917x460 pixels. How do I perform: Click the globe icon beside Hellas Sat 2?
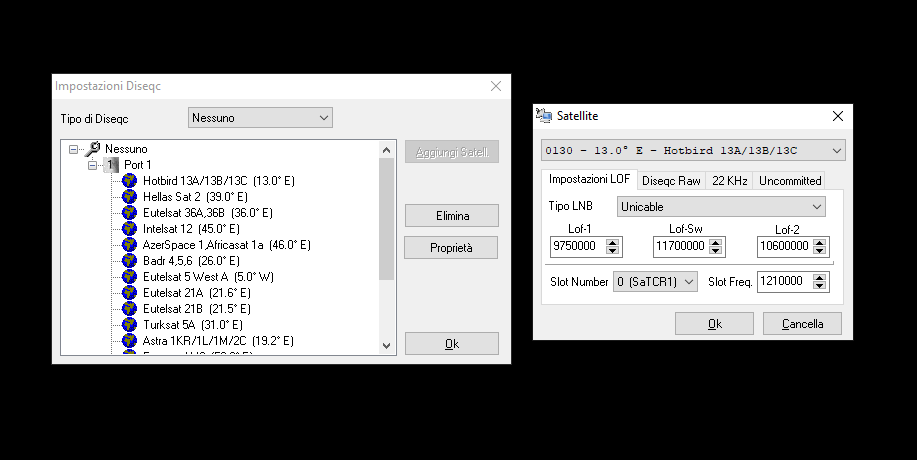coord(129,196)
